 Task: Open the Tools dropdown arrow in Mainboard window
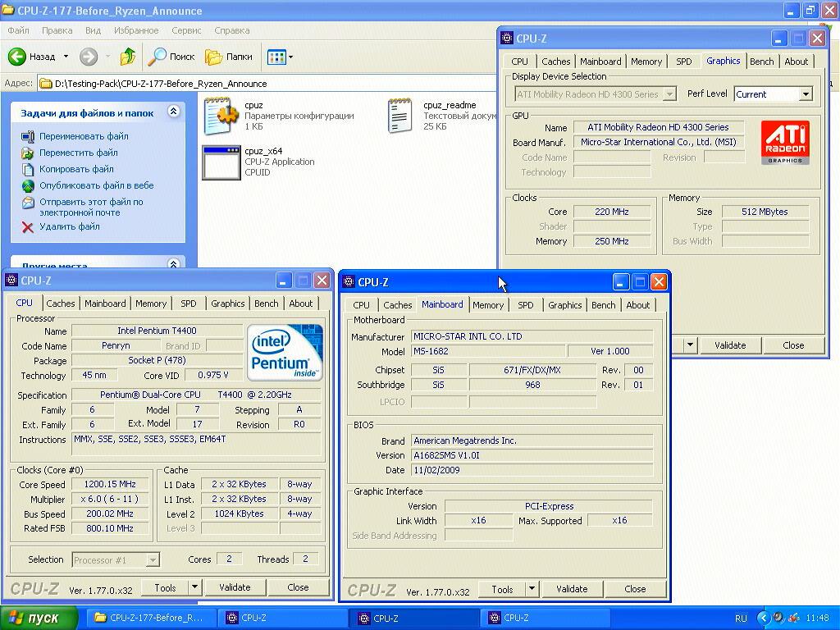[532, 589]
